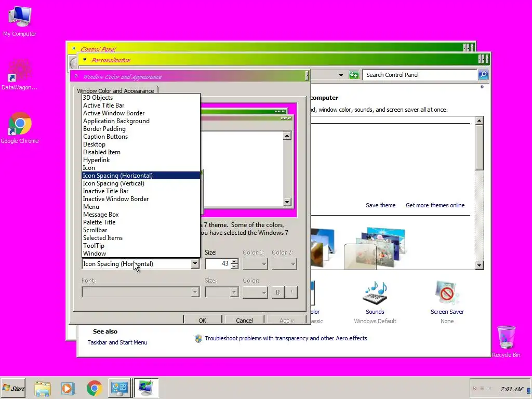Select Menu in the item list

pyautogui.click(x=141, y=207)
